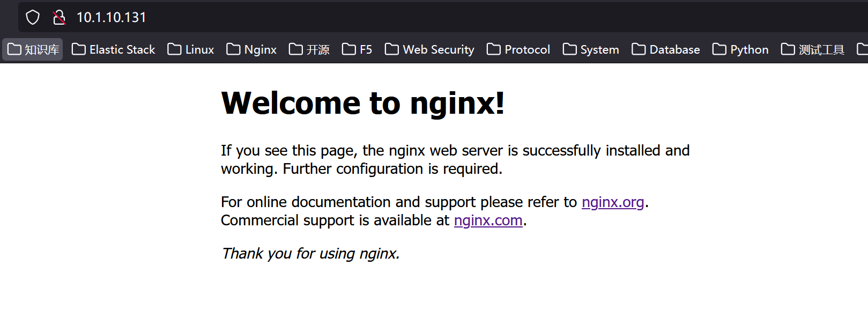This screenshot has width=868, height=316.
Task: Click the address bar showing 10.1.10.131
Action: pyautogui.click(x=443, y=17)
